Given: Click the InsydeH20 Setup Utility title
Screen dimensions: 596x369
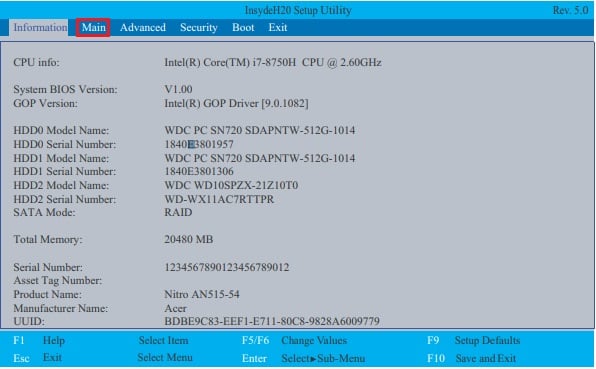Looking at the screenshot, I should 298,10.
